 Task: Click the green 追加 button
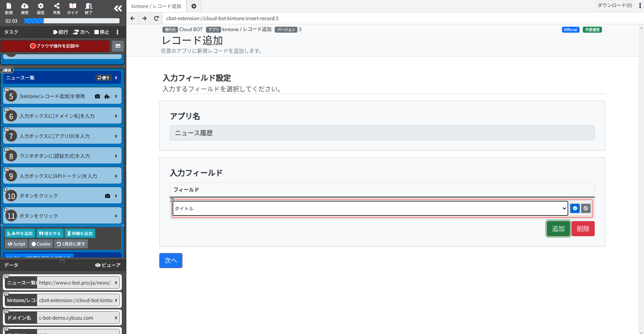point(558,229)
